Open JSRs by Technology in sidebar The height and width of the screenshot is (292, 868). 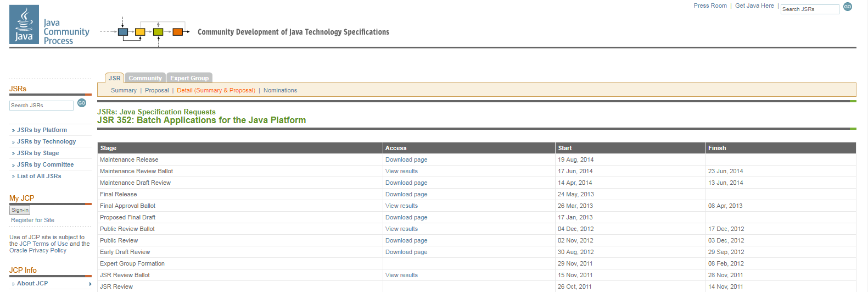46,142
